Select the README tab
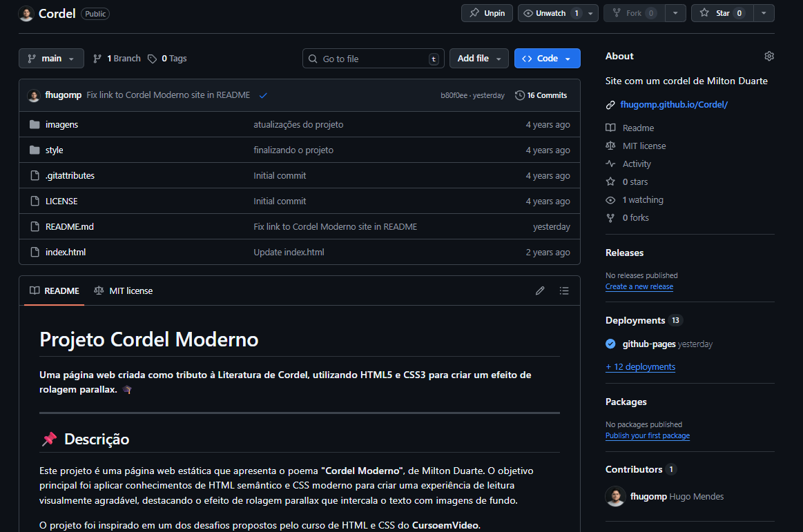This screenshot has height=532, width=803. point(55,291)
